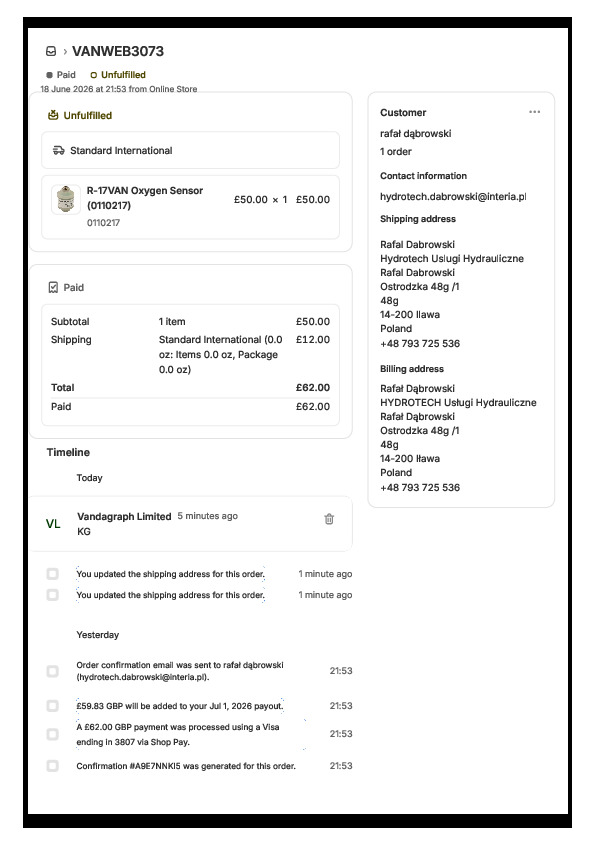Click the breadcrumb chevron before VANWEB3073
The width and height of the screenshot is (595, 842).
pyautogui.click(x=65, y=52)
